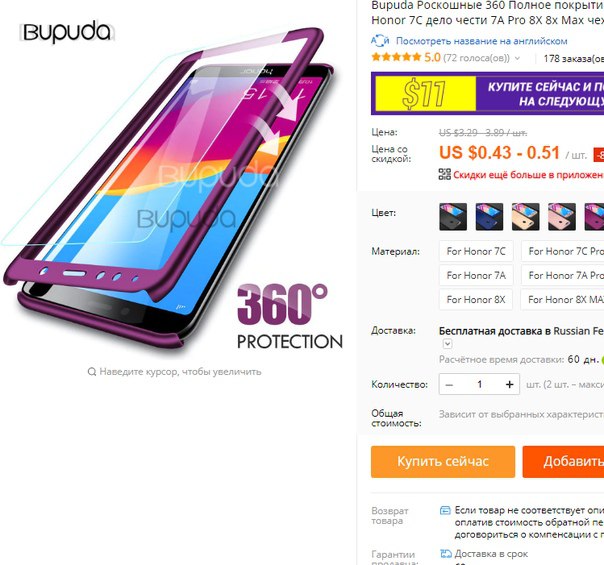The image size is (604, 565).
Task: Select the For Honor 7C option
Action: pos(476,251)
